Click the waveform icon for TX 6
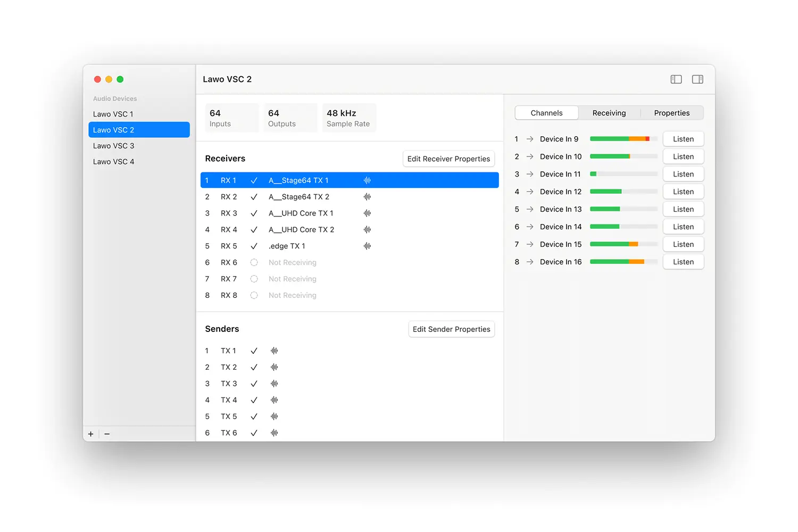The height and width of the screenshot is (532, 798). (x=275, y=433)
